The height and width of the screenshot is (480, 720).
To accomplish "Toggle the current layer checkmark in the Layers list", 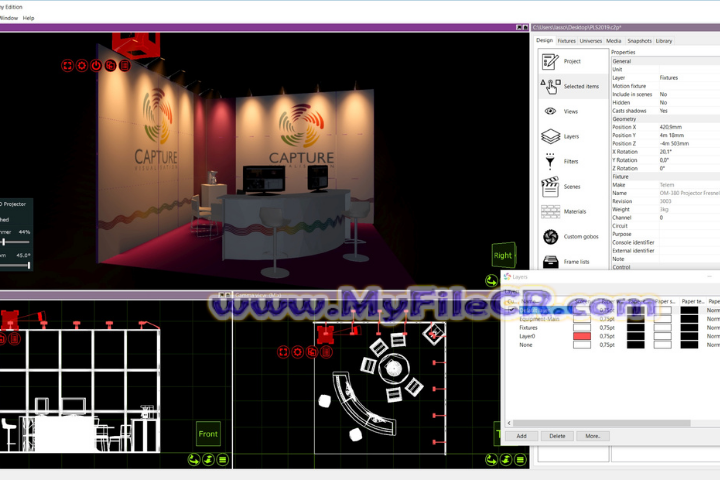I will (512, 310).
